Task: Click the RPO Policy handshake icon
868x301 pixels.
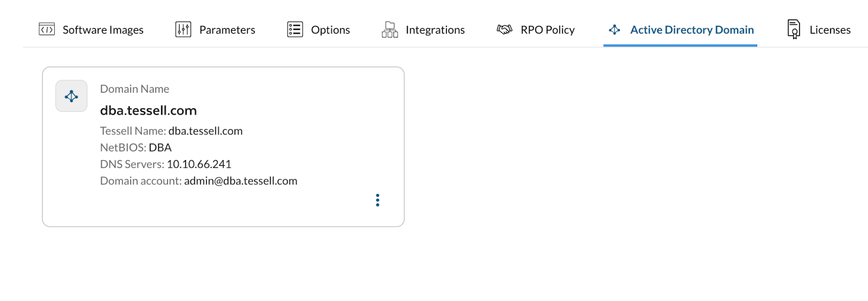Action: [505, 29]
